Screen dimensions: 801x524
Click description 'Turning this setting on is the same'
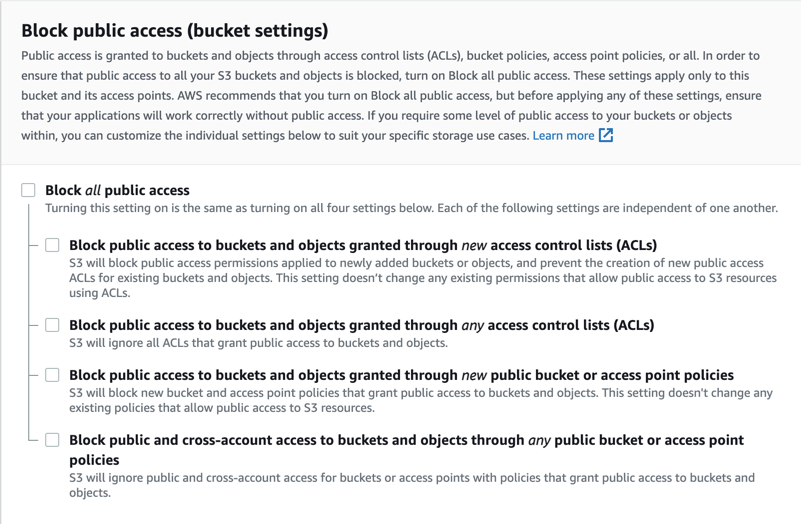(411, 208)
